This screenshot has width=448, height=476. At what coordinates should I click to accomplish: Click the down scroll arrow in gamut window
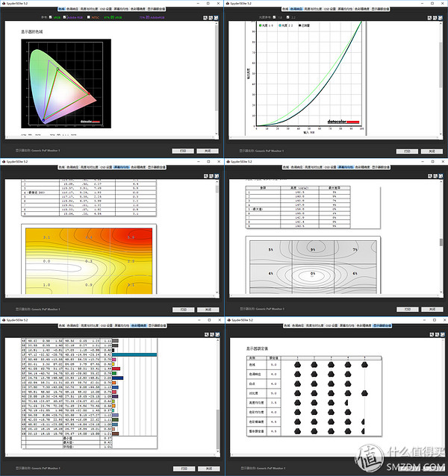pyautogui.click(x=217, y=134)
